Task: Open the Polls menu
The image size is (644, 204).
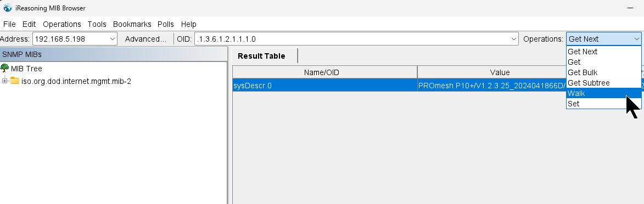Action: click(x=165, y=24)
